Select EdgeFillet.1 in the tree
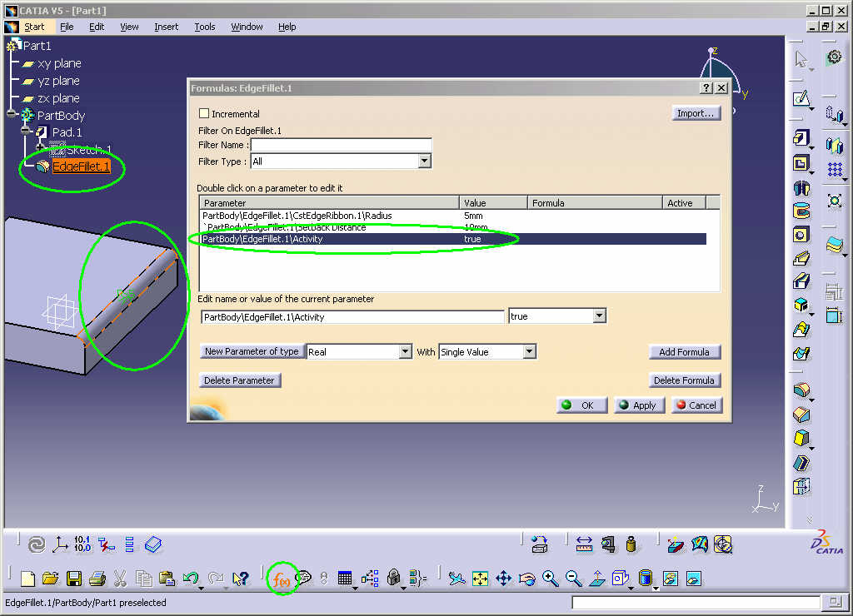This screenshot has height=616, width=853. point(81,166)
